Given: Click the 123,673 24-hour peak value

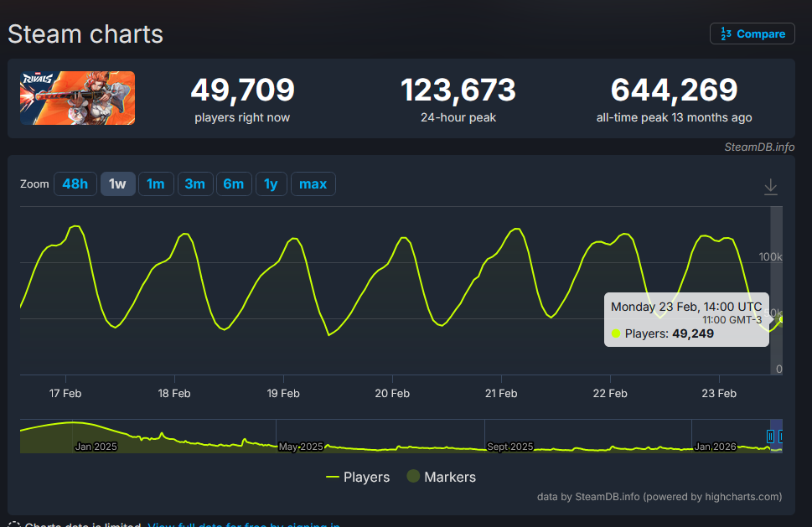Looking at the screenshot, I should coord(458,90).
